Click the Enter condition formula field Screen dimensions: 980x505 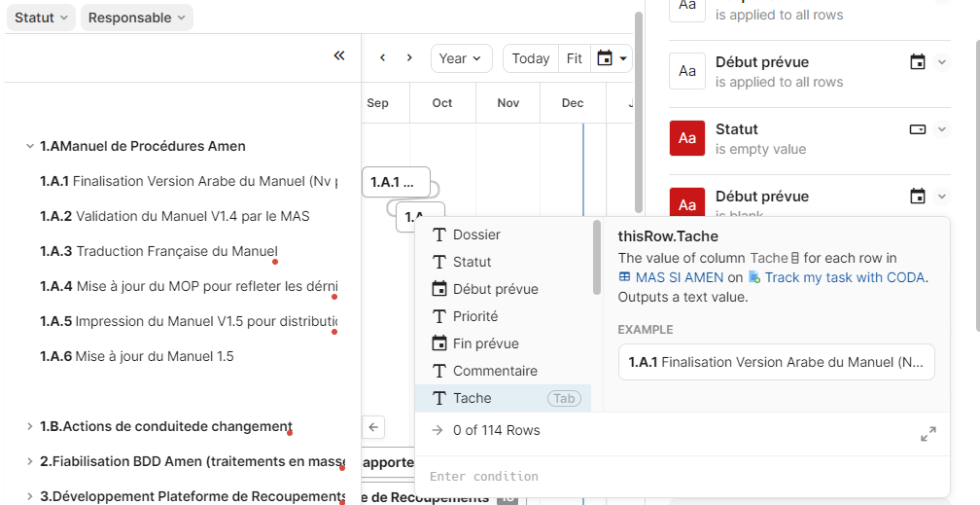(x=682, y=476)
